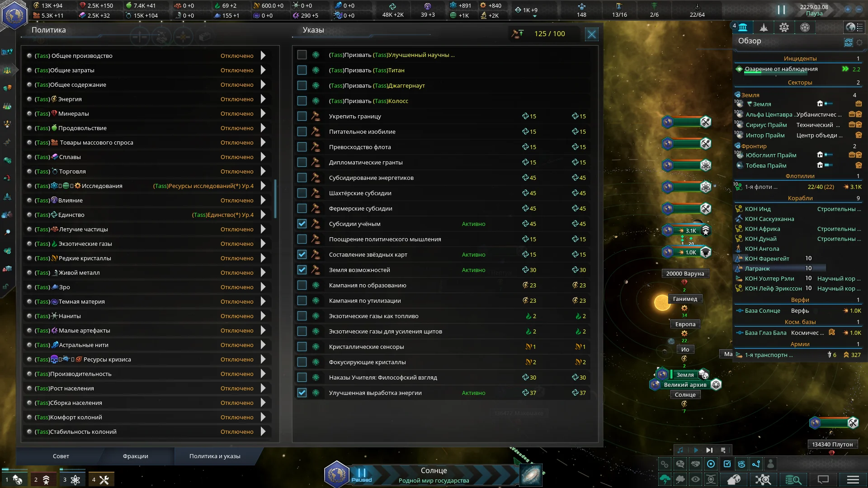Open the galaxy map view button
The image size is (868, 488).
(x=531, y=475)
